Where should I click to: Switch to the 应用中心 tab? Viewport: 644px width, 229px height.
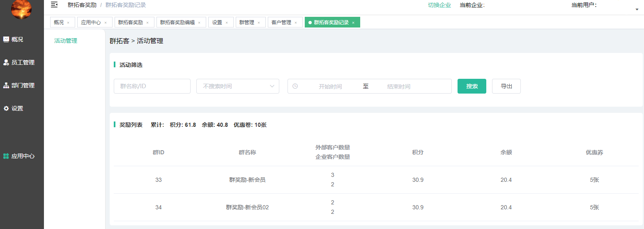click(x=90, y=23)
